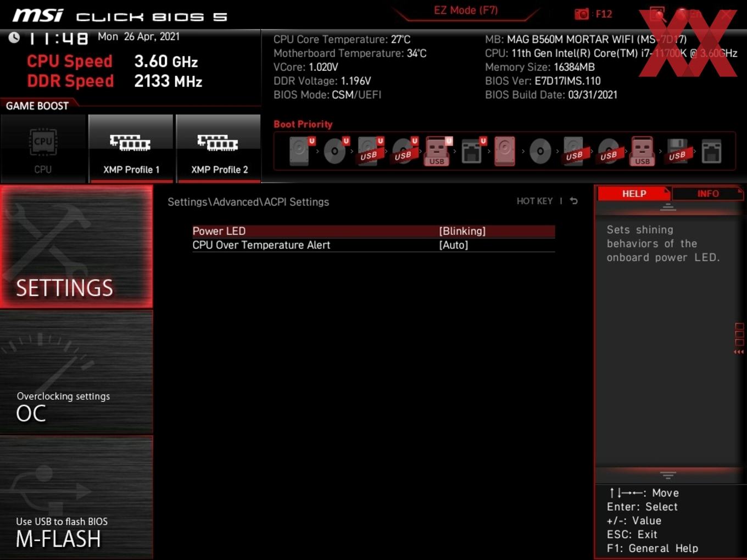Image resolution: width=747 pixels, height=560 pixels.
Task: Click MB: MAG B560M MORTAR WIFI line
Action: click(x=586, y=40)
